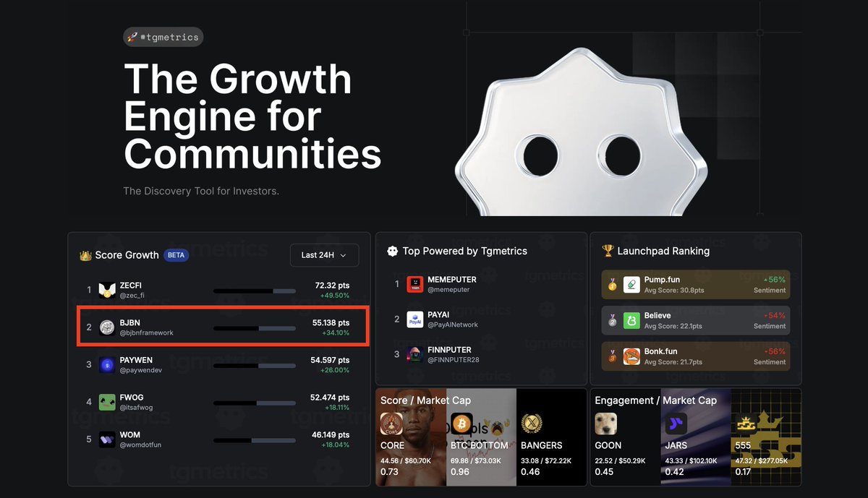Click the 555 gold logo icon
Image resolution: width=868 pixels, height=498 pixels.
tap(746, 424)
